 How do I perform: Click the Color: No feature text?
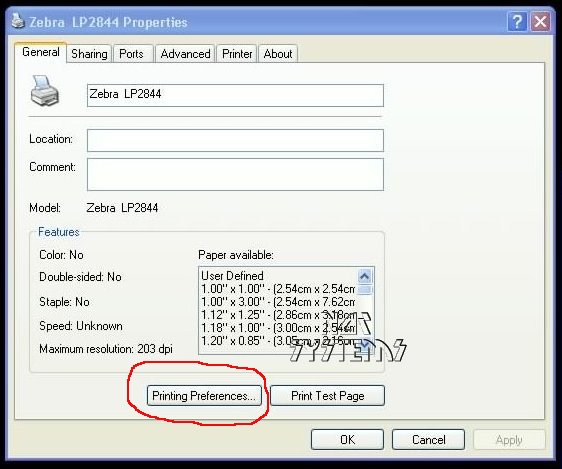tap(61, 255)
